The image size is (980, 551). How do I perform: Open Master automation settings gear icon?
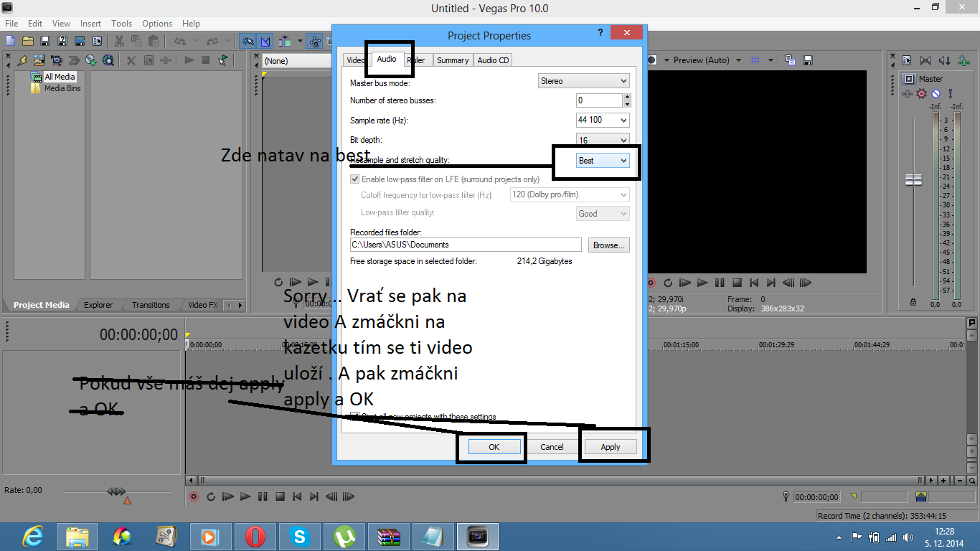point(921,93)
